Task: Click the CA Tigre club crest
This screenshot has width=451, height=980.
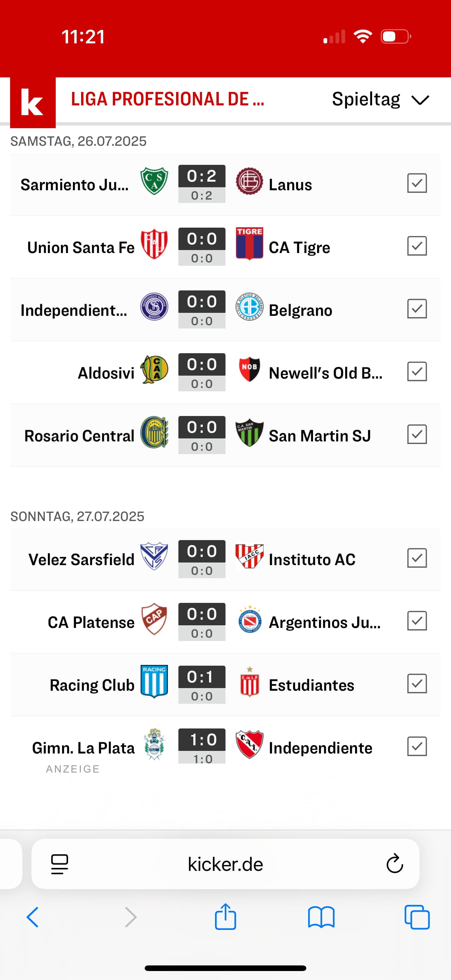Action: [249, 244]
